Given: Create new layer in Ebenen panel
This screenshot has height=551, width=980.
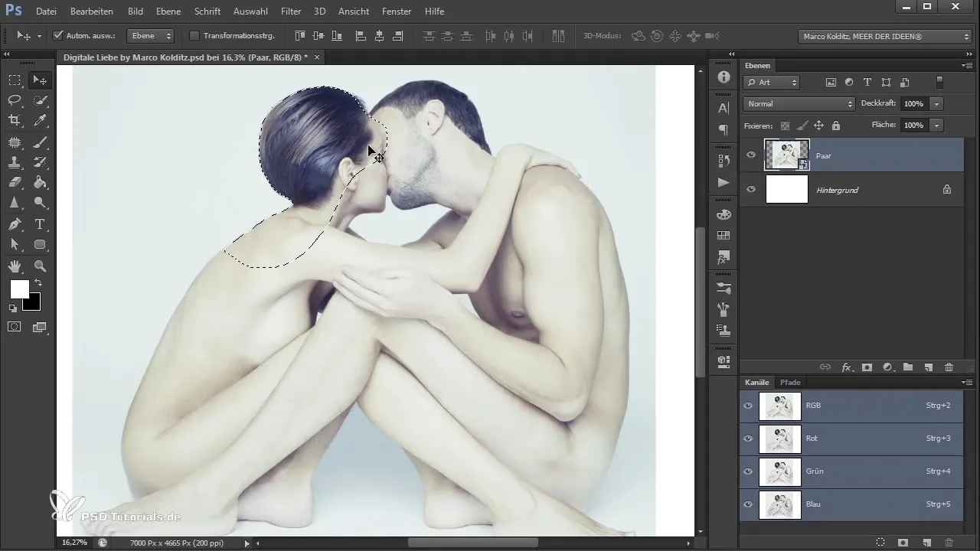Looking at the screenshot, I should tap(928, 367).
